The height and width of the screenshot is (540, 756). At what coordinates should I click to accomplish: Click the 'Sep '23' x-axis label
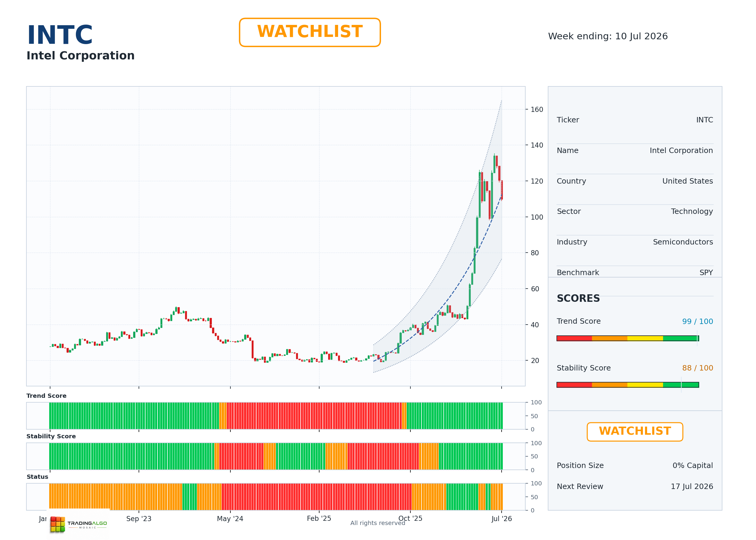coord(139,519)
